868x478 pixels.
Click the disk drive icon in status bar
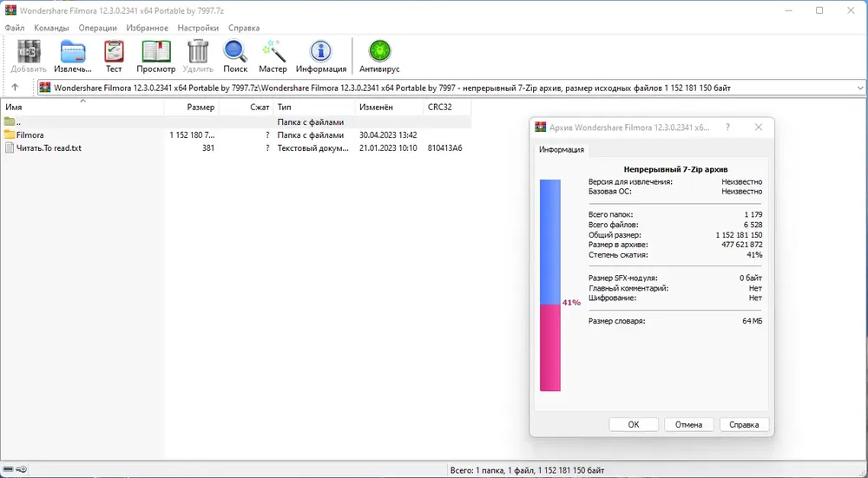tap(9, 469)
